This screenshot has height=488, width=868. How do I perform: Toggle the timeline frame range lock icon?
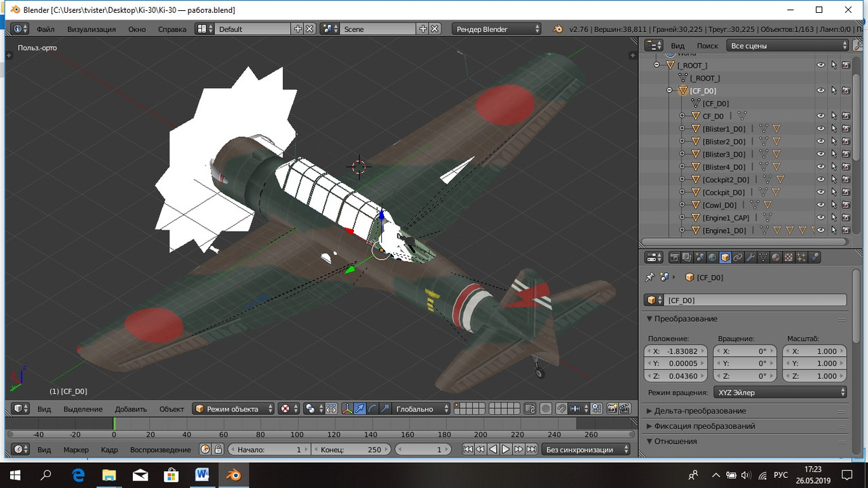coord(218,449)
